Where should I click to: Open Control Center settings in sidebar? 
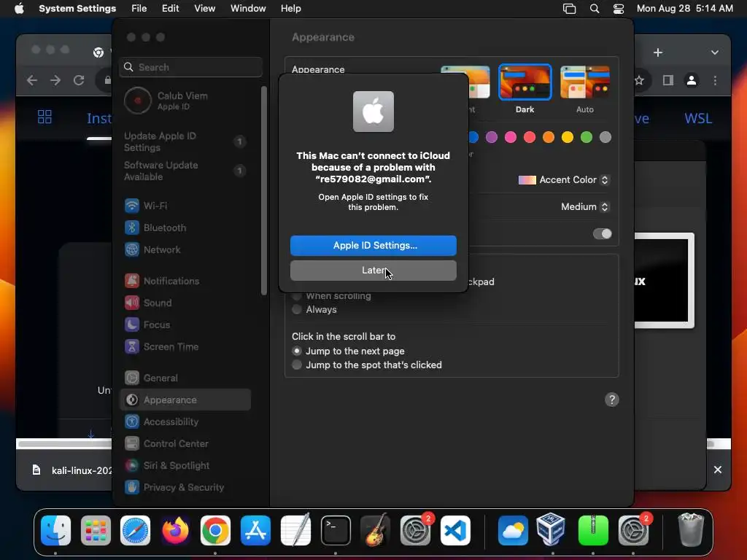[185, 444]
